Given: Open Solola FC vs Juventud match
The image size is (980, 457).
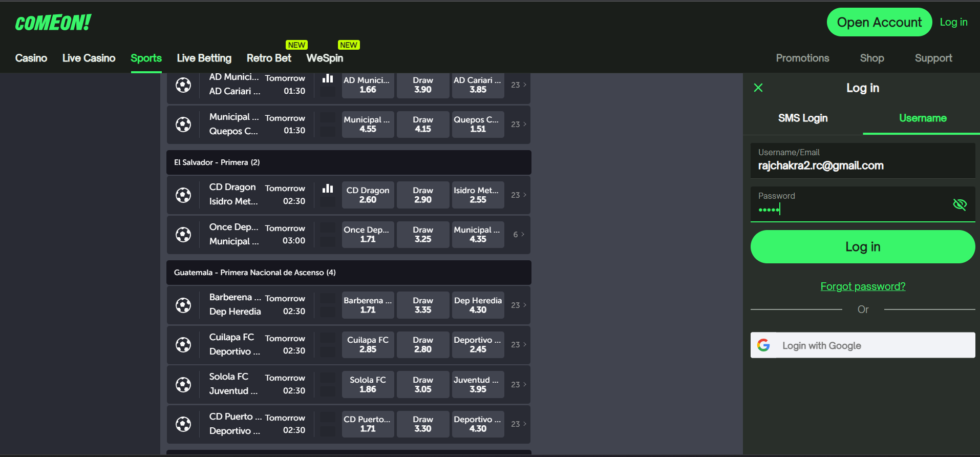Looking at the screenshot, I should pyautogui.click(x=233, y=384).
